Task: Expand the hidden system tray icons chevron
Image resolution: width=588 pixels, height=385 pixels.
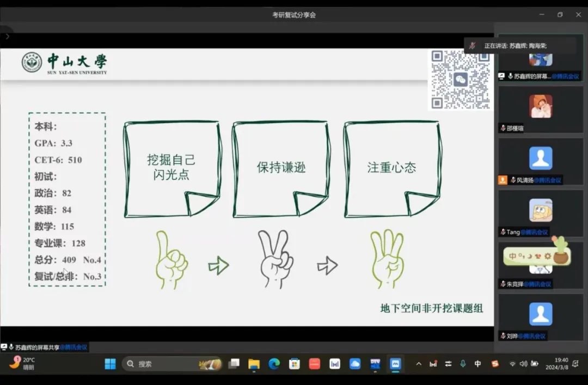Action: pyautogui.click(x=418, y=364)
